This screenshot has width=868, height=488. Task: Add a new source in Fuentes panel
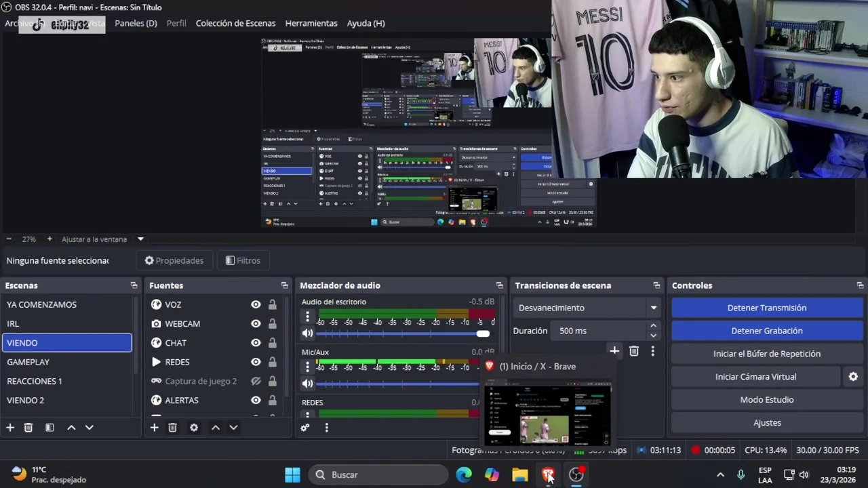(x=155, y=428)
